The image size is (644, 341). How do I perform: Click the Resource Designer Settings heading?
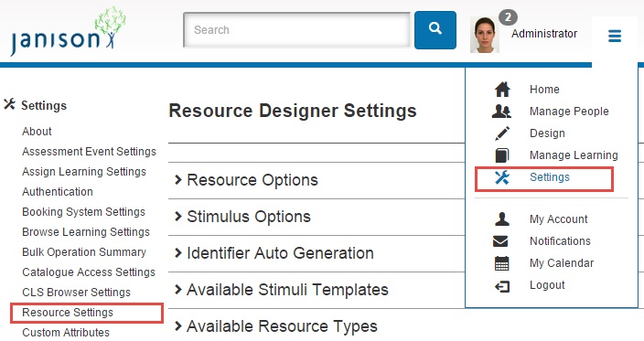pos(293,111)
